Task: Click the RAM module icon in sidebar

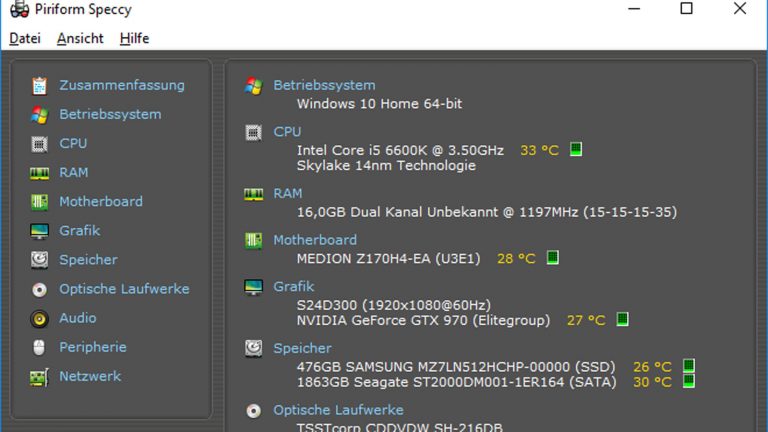Action: click(39, 173)
